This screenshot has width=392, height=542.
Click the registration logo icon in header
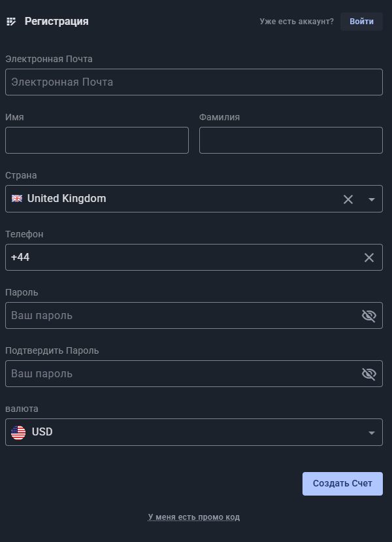(11, 22)
